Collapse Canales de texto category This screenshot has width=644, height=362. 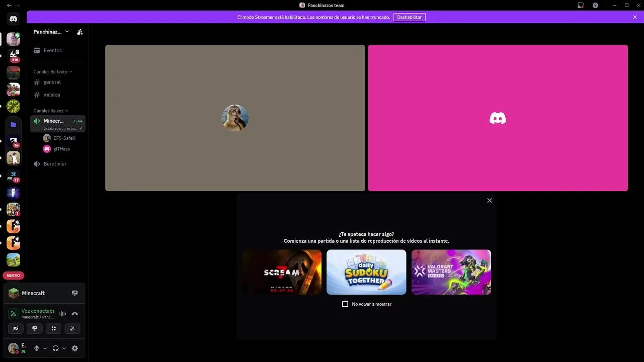[x=53, y=72]
